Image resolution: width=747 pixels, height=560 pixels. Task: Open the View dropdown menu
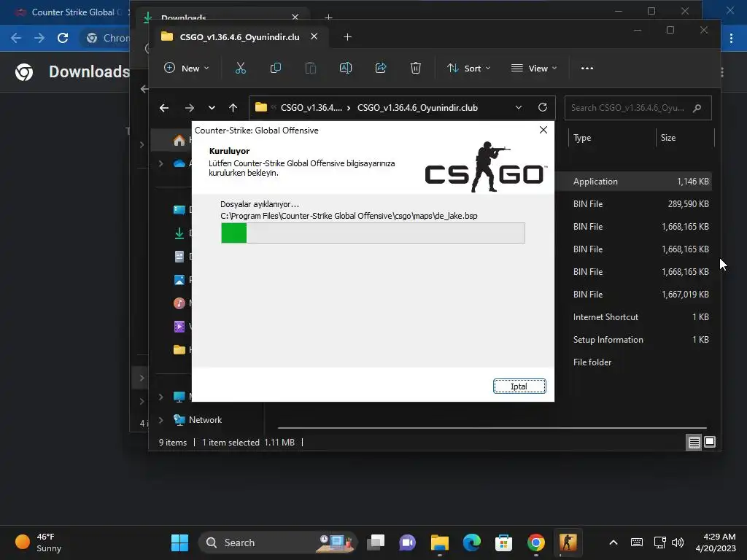[533, 68]
